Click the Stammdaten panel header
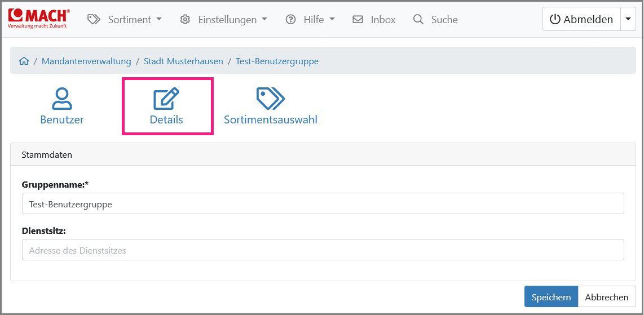The height and width of the screenshot is (315, 644). click(x=323, y=154)
